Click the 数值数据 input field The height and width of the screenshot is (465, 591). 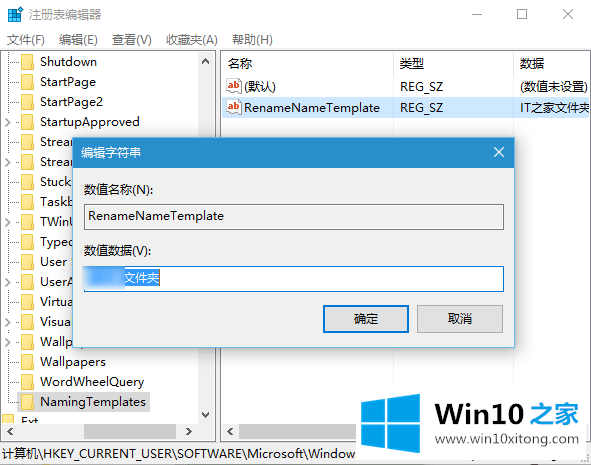294,279
